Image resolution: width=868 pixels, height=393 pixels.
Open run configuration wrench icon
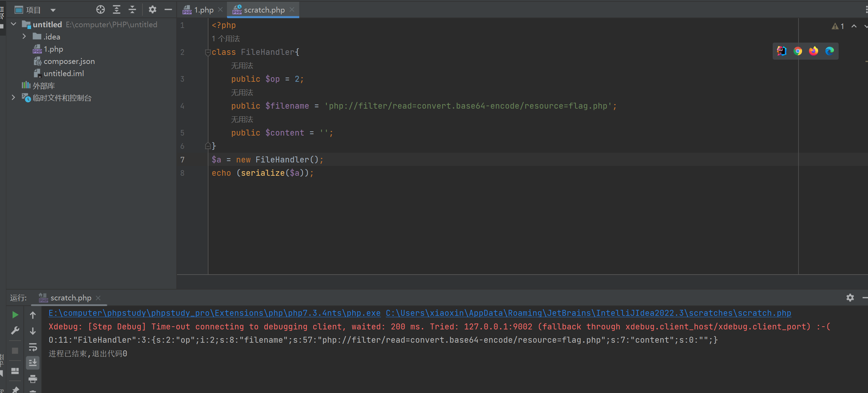15,330
